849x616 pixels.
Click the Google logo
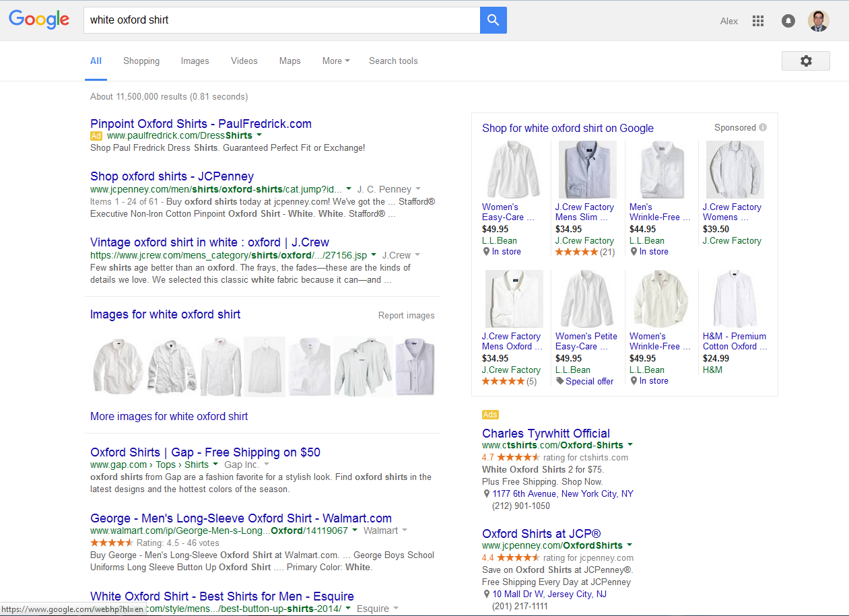tap(39, 20)
